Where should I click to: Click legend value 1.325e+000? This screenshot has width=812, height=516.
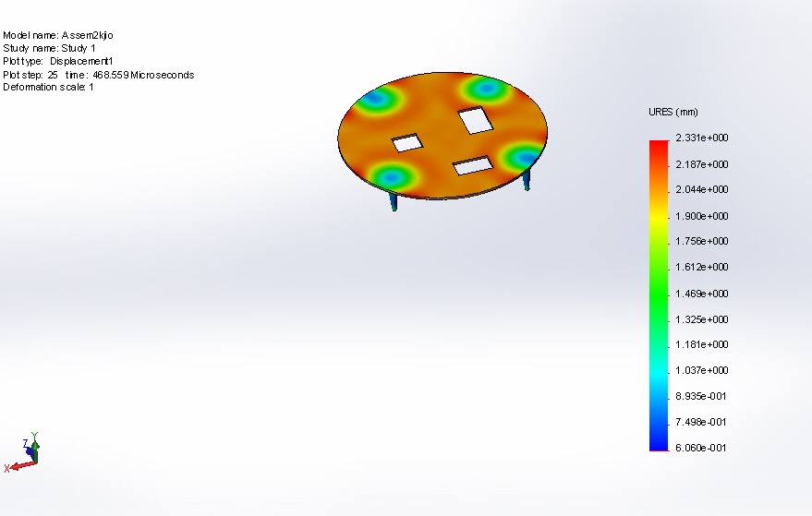click(x=702, y=320)
